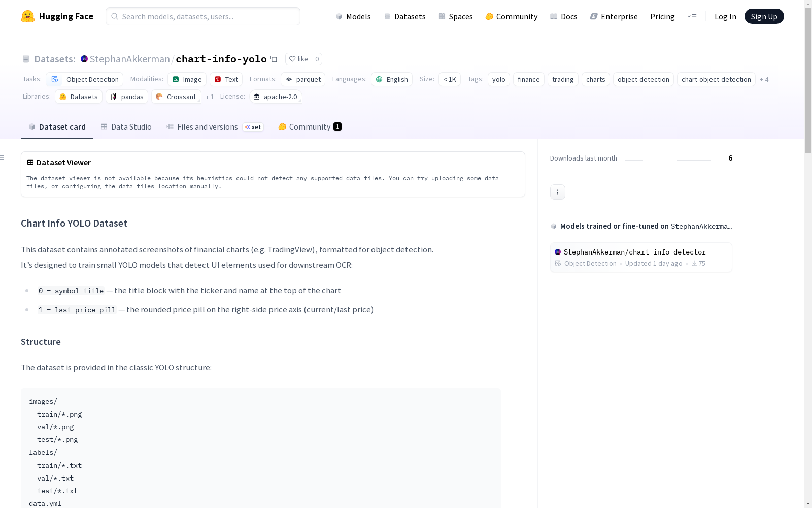Click the like count number 0
The image size is (812, 508).
point(317,59)
